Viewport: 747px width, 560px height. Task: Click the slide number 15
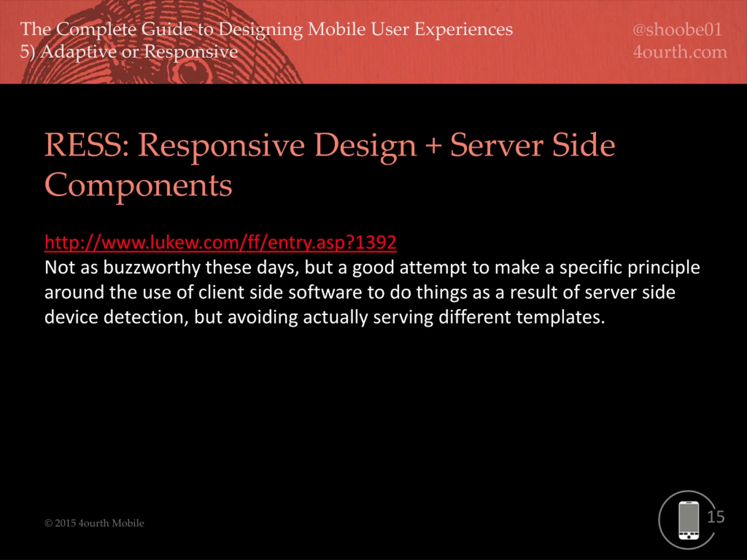click(x=715, y=517)
